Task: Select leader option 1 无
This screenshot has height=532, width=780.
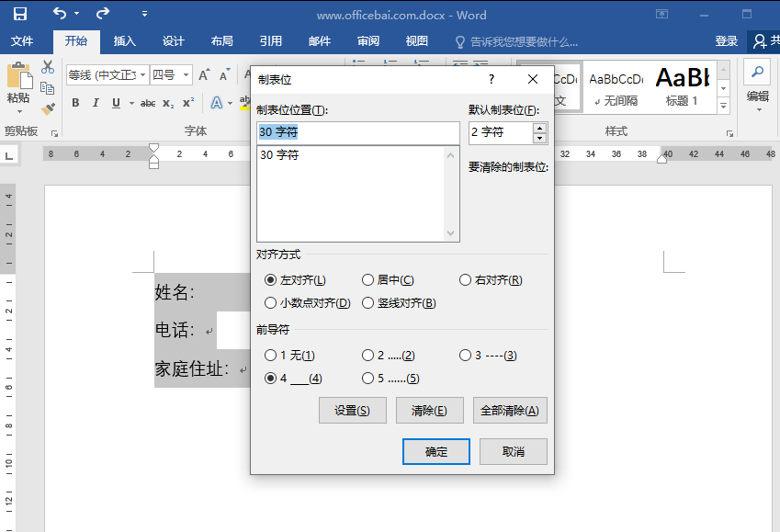Action: 270,356
